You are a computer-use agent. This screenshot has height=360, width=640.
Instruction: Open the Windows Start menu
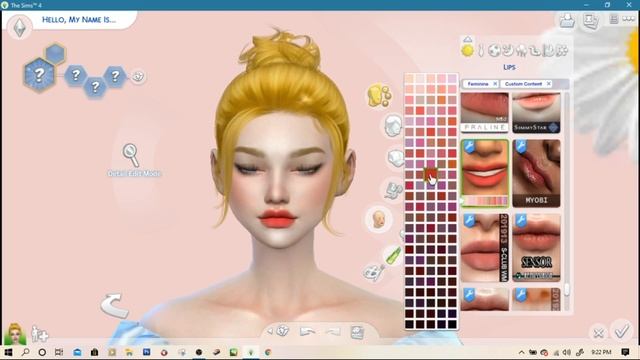8,352
